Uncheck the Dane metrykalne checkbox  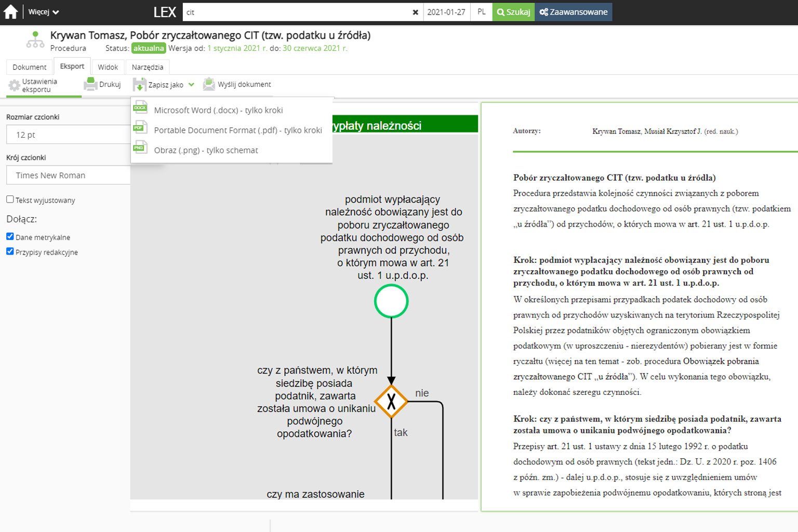click(x=10, y=236)
